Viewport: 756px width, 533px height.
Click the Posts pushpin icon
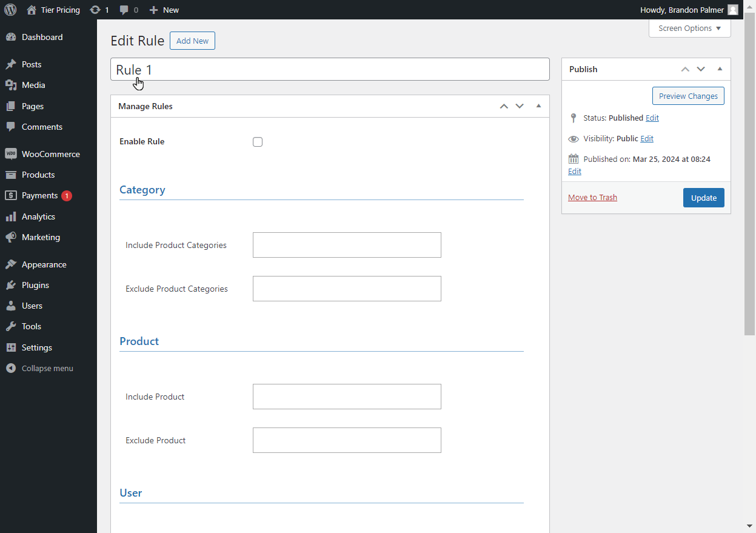pos(11,64)
